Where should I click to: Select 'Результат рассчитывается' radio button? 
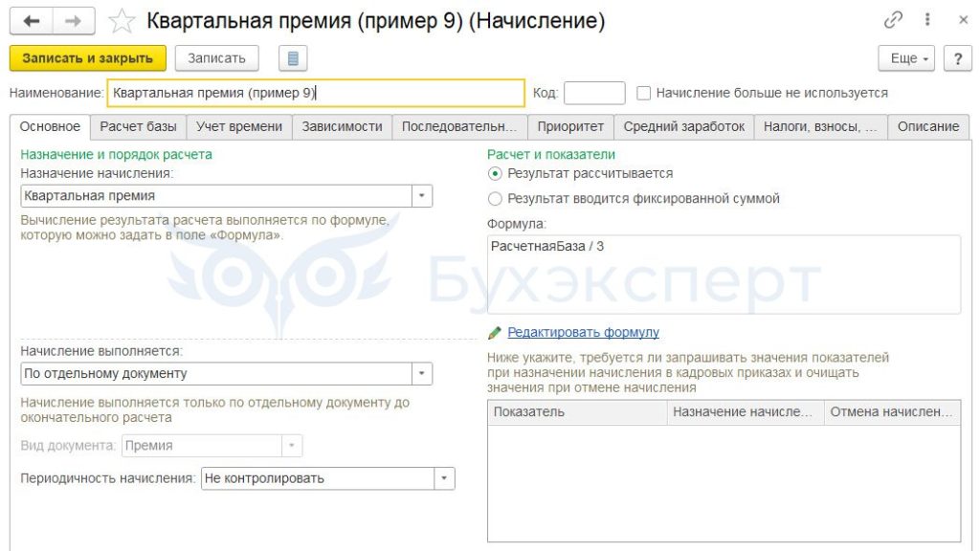[495, 173]
